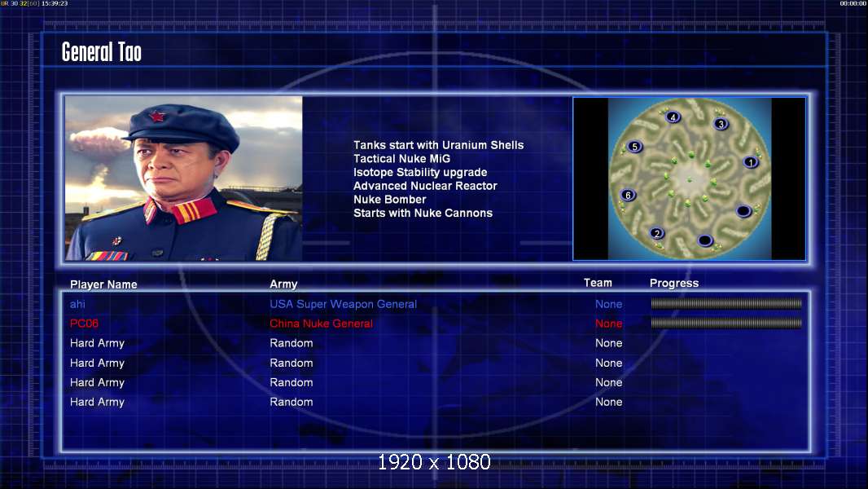Select the Army column header
This screenshot has width=868, height=489.
pos(283,284)
